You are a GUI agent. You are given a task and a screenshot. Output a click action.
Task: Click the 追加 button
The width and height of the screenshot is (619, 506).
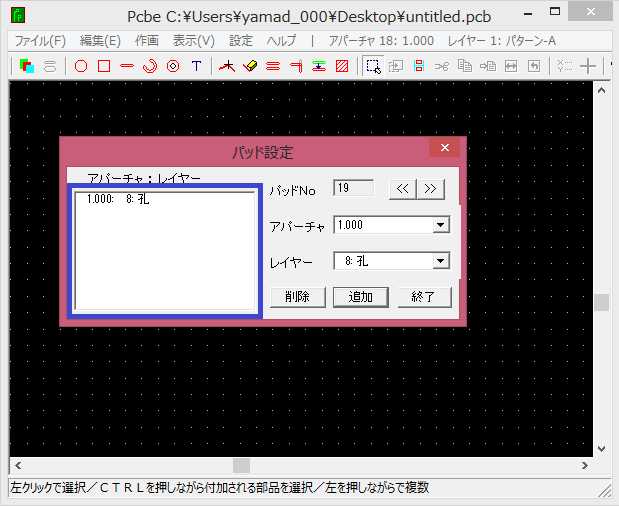(361, 297)
